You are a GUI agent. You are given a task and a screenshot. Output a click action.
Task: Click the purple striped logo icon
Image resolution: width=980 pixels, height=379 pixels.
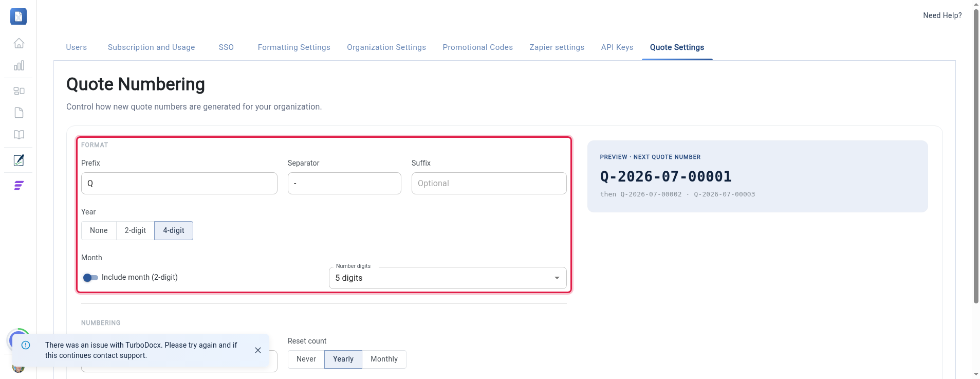pyautogui.click(x=19, y=185)
